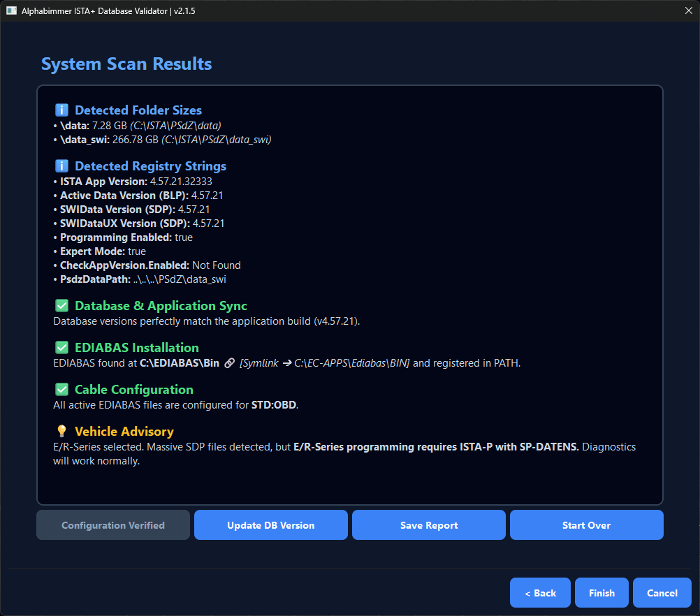The image size is (700, 616).
Task: Go back using the < Back button
Action: pyautogui.click(x=540, y=592)
